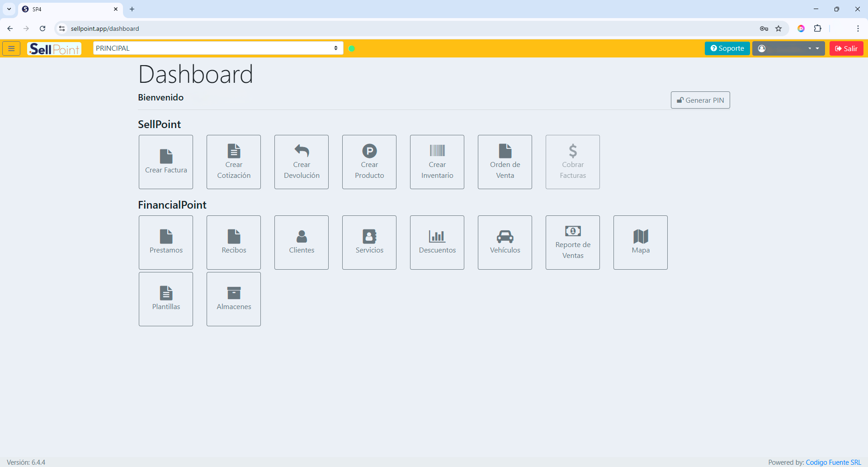Expand the PRINCIPAL branch dropdown

tap(218, 48)
